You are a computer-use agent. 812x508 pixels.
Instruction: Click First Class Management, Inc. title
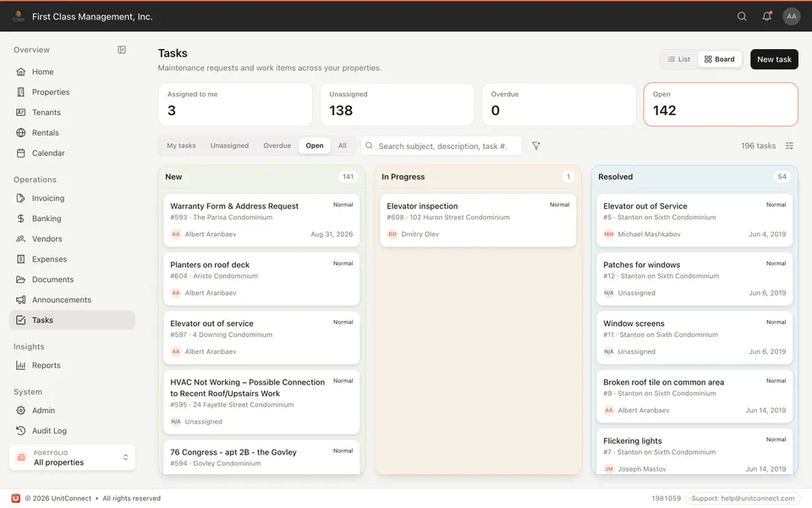click(92, 17)
